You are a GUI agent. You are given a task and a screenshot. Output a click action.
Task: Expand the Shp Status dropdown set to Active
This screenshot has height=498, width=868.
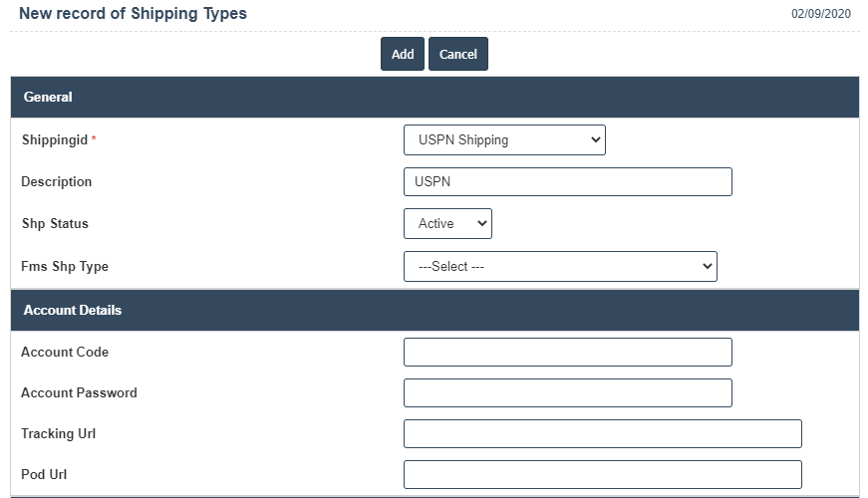click(447, 224)
